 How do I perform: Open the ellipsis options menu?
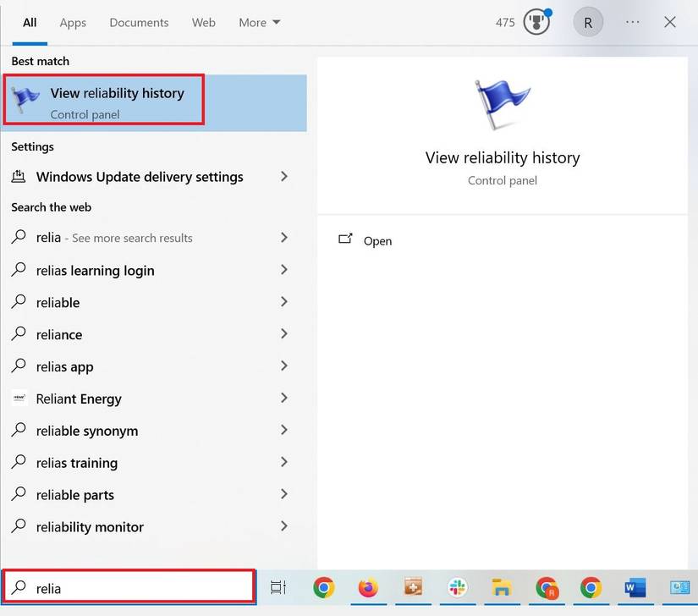632,22
